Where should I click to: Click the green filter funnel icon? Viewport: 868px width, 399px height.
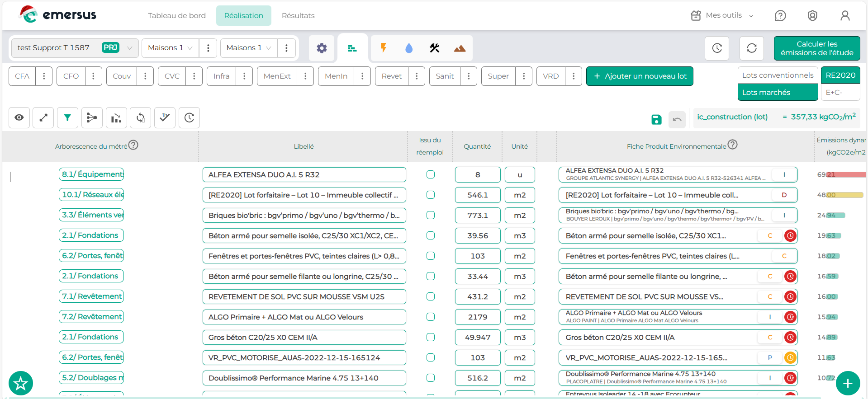[x=67, y=118]
